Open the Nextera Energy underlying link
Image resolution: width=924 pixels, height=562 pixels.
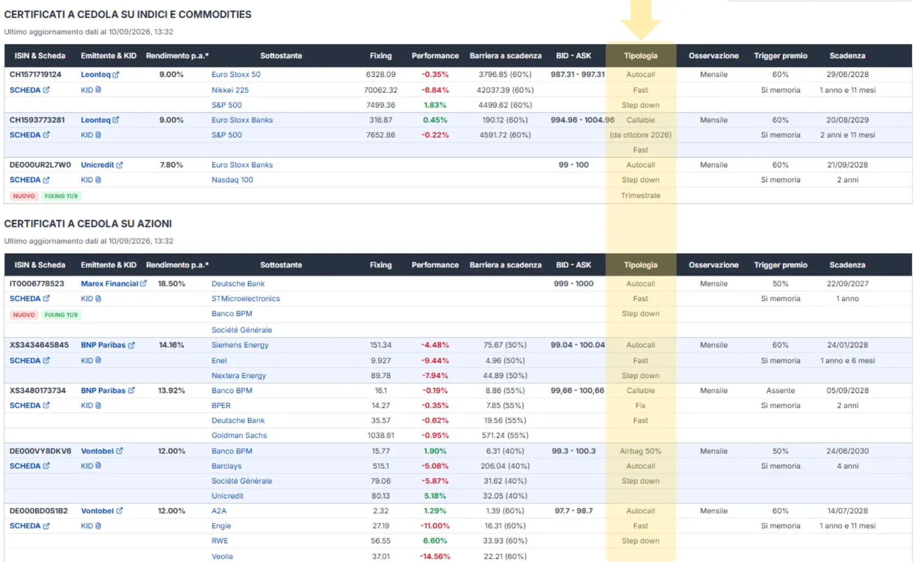pos(239,376)
